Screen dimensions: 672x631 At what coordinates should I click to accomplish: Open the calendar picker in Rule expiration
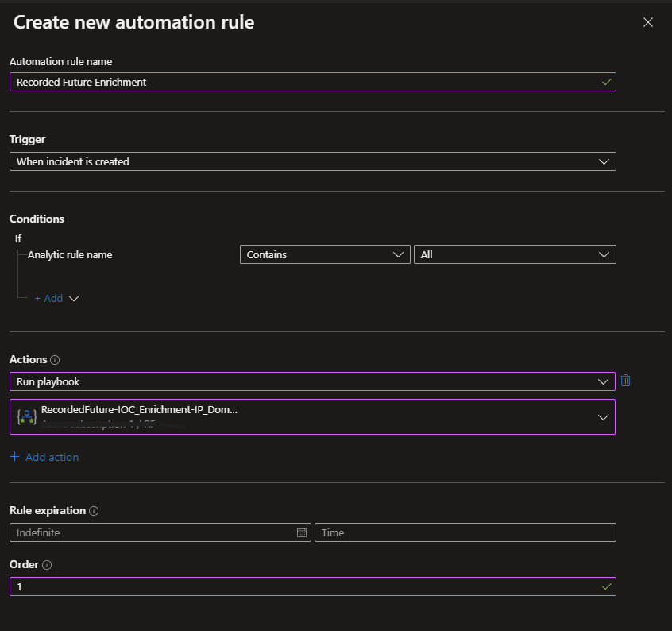coord(302,532)
